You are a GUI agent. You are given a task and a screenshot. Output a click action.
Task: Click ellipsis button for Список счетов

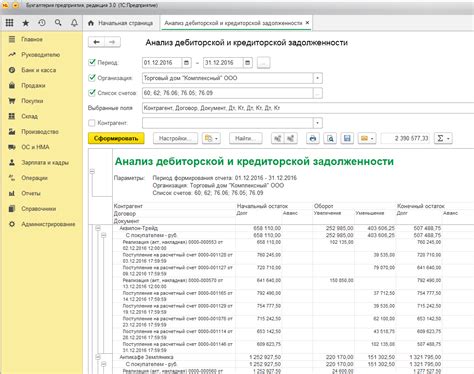pyautogui.click(x=317, y=93)
